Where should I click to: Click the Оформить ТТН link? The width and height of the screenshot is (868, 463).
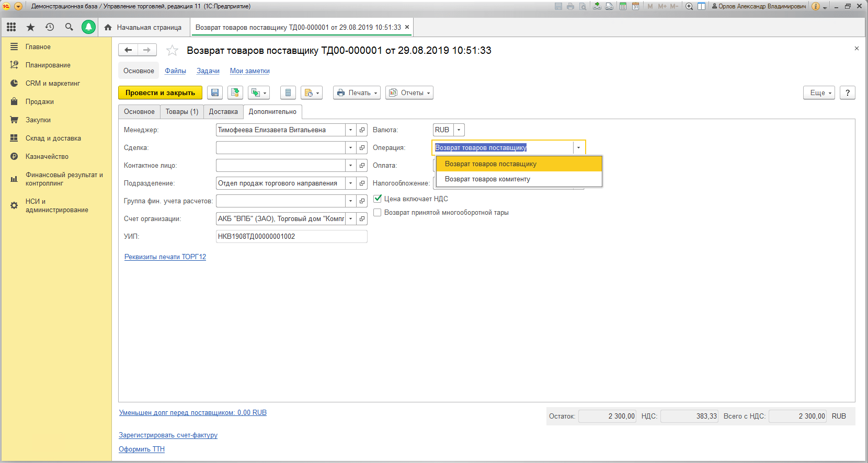(x=142, y=449)
